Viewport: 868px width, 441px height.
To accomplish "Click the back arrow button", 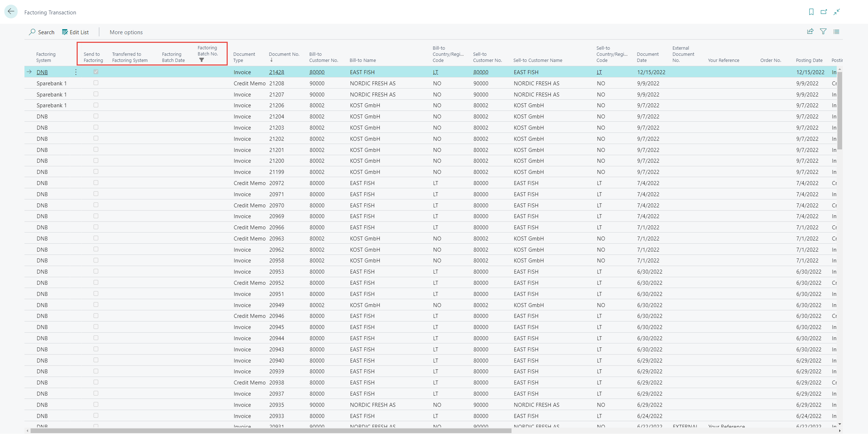I will (11, 12).
